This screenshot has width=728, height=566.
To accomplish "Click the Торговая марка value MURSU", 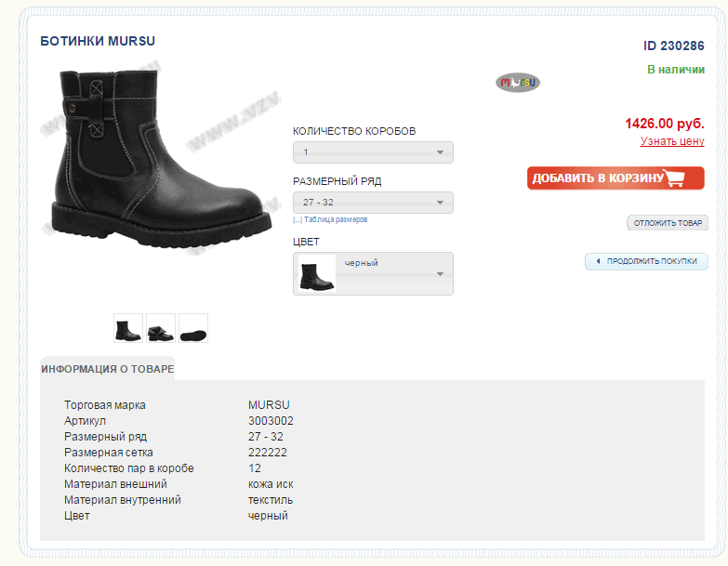I will pyautogui.click(x=269, y=405).
